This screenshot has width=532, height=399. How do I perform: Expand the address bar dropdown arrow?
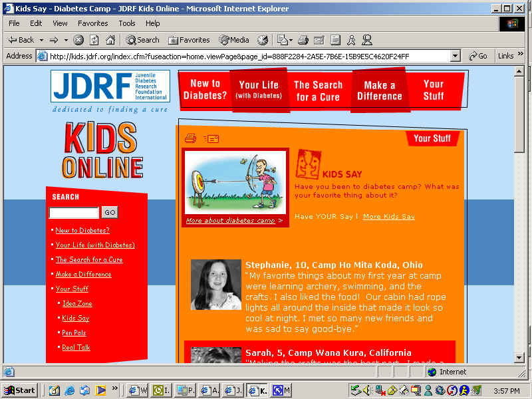pyautogui.click(x=455, y=57)
